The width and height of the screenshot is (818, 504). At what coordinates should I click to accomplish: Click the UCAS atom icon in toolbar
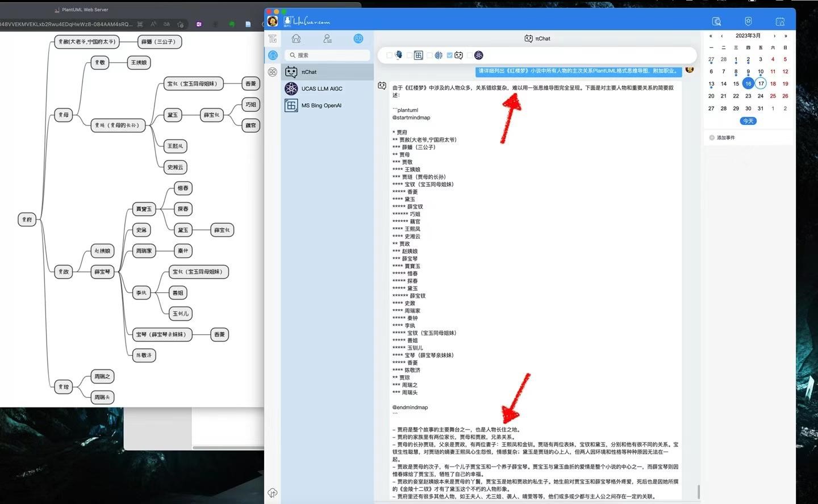pyautogui.click(x=479, y=55)
